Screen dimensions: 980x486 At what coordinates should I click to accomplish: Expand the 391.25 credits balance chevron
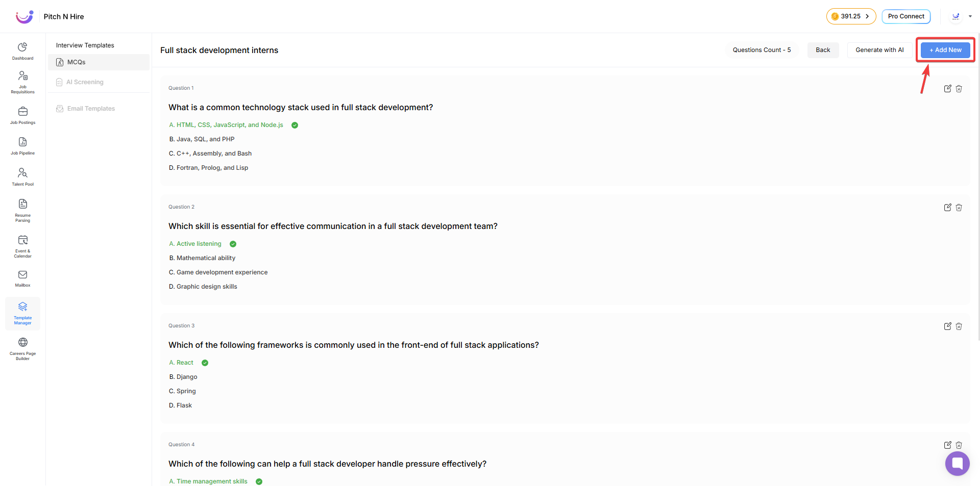pyautogui.click(x=867, y=16)
